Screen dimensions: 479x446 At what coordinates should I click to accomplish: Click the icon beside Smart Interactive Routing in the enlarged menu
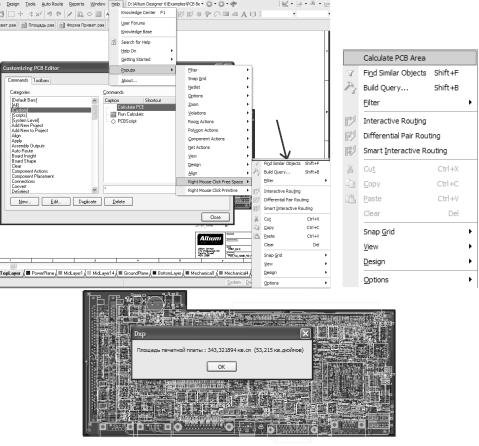(350, 151)
